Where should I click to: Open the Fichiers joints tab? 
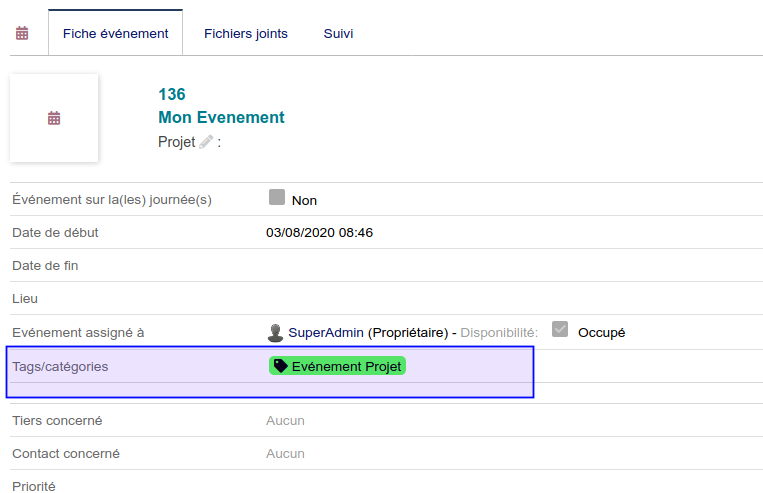245,33
